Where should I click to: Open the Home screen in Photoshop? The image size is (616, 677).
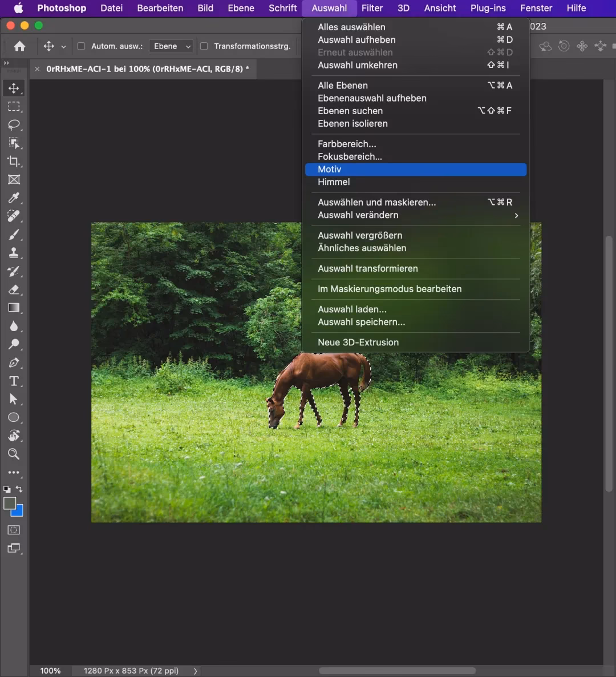click(19, 46)
